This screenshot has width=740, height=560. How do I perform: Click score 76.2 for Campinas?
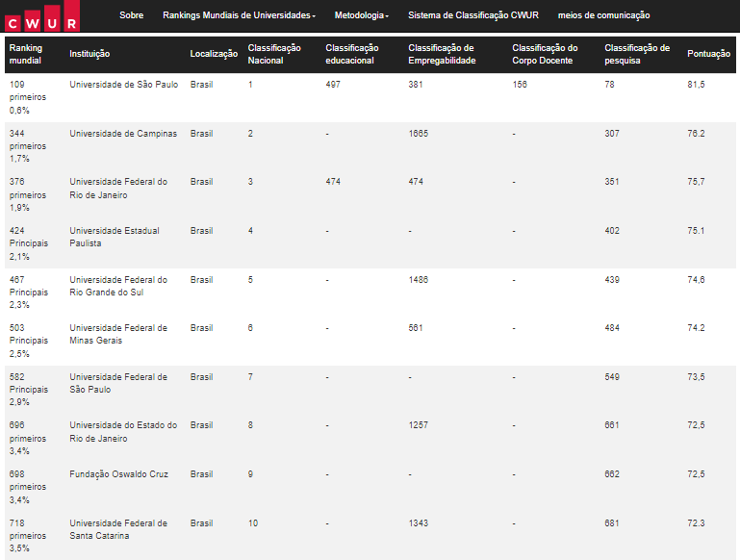[x=696, y=134]
